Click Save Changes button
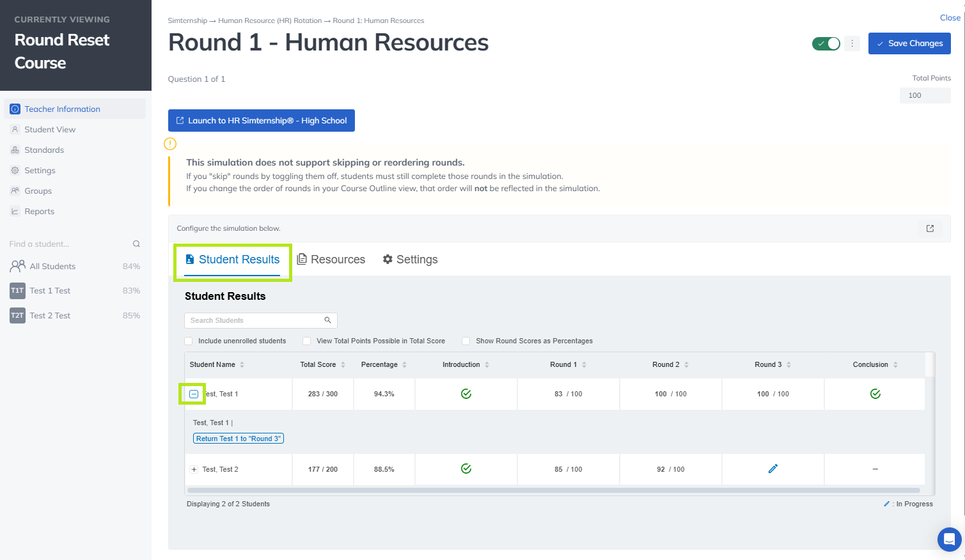 coord(909,43)
